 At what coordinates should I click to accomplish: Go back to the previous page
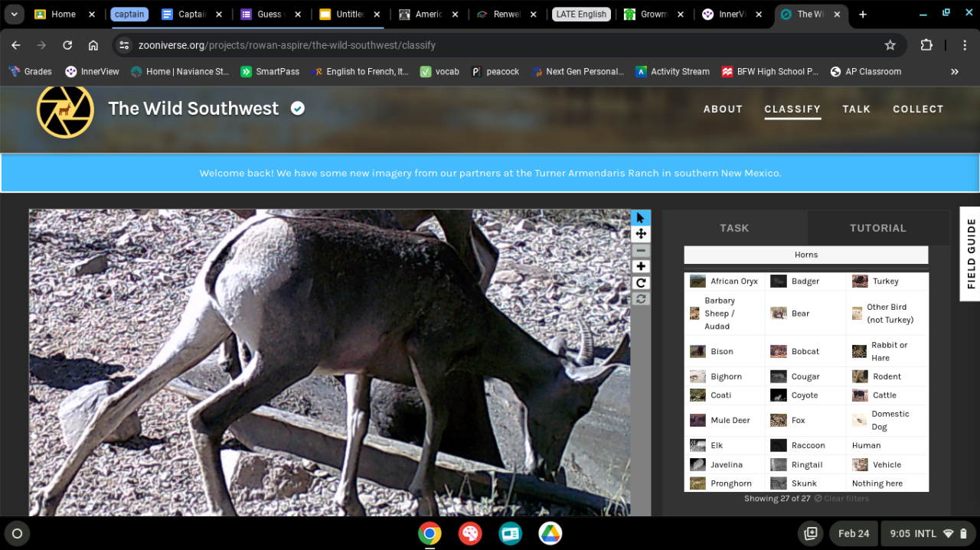(x=16, y=45)
